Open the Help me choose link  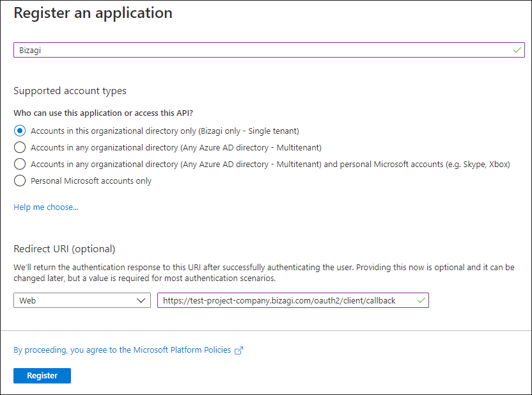(x=46, y=207)
